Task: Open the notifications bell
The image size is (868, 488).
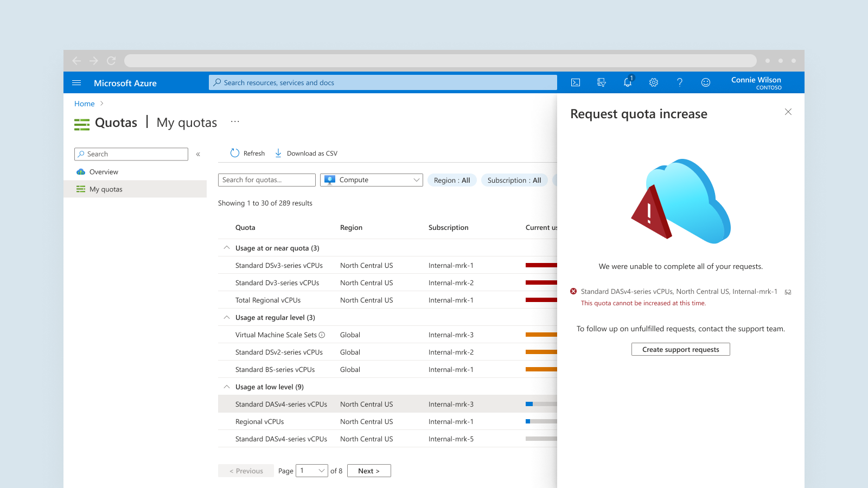Action: coord(628,82)
